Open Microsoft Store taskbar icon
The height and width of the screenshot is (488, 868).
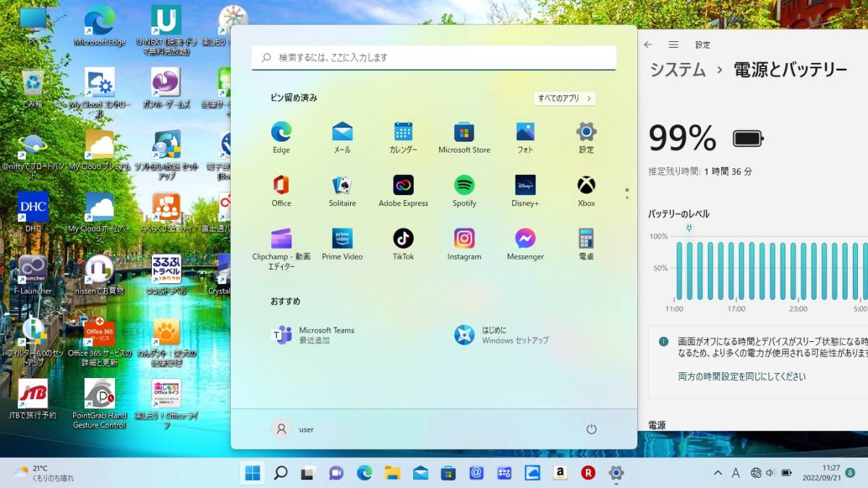click(448, 473)
